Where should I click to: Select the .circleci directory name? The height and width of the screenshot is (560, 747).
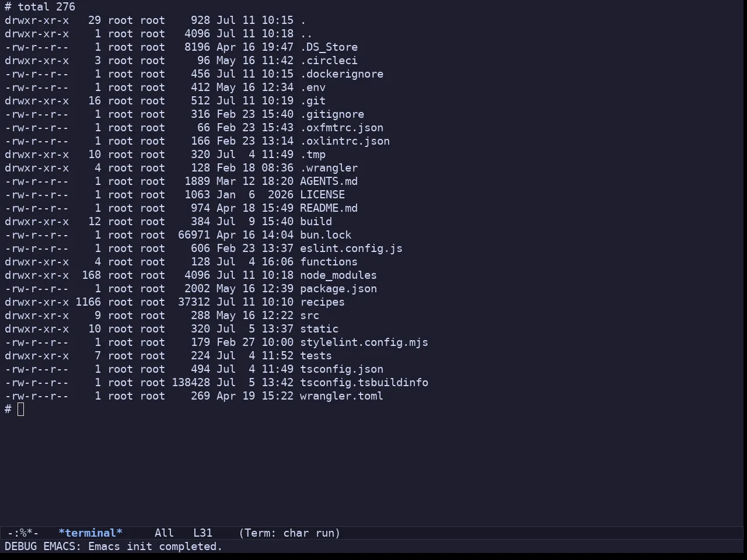tap(329, 61)
